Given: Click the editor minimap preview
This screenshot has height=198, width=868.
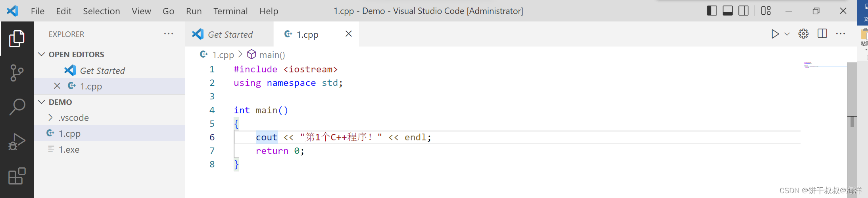Looking at the screenshot, I should pyautogui.click(x=825, y=65).
